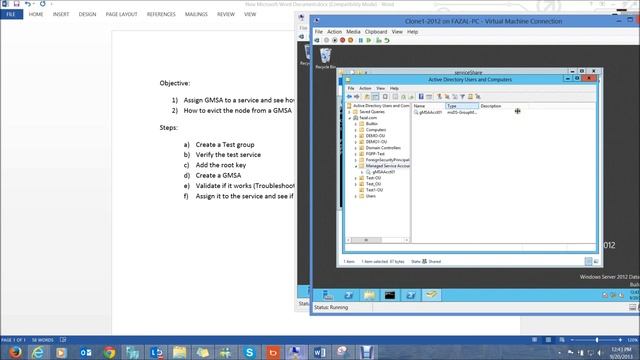
Task: Click the Back arrow in Active Directory toolbar
Action: [x=349, y=97]
